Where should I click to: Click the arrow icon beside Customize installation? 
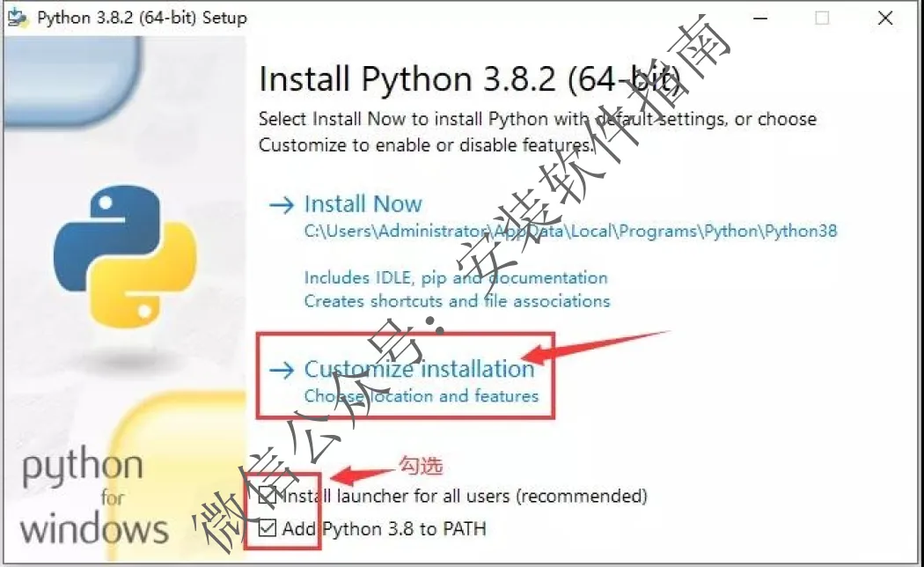click(281, 370)
